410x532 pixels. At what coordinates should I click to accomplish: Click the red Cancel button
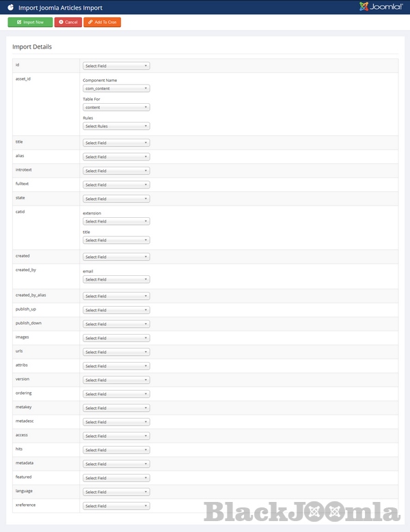pyautogui.click(x=68, y=23)
